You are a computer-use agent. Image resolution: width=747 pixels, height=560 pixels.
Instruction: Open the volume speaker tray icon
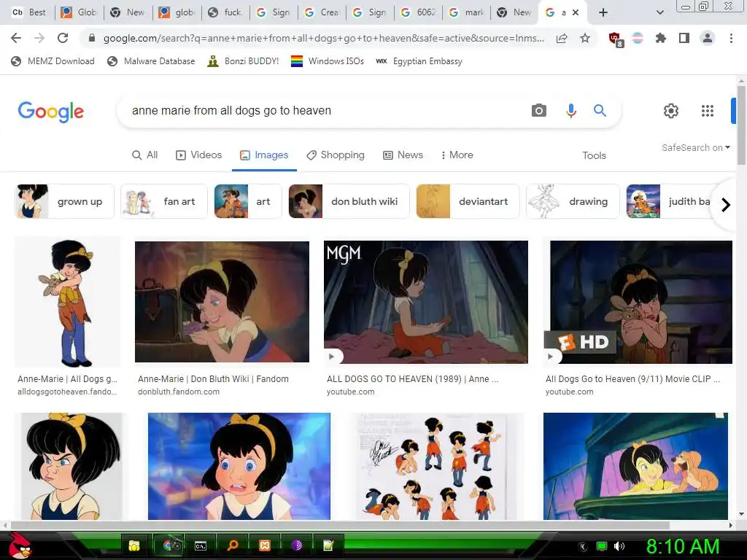tap(619, 546)
